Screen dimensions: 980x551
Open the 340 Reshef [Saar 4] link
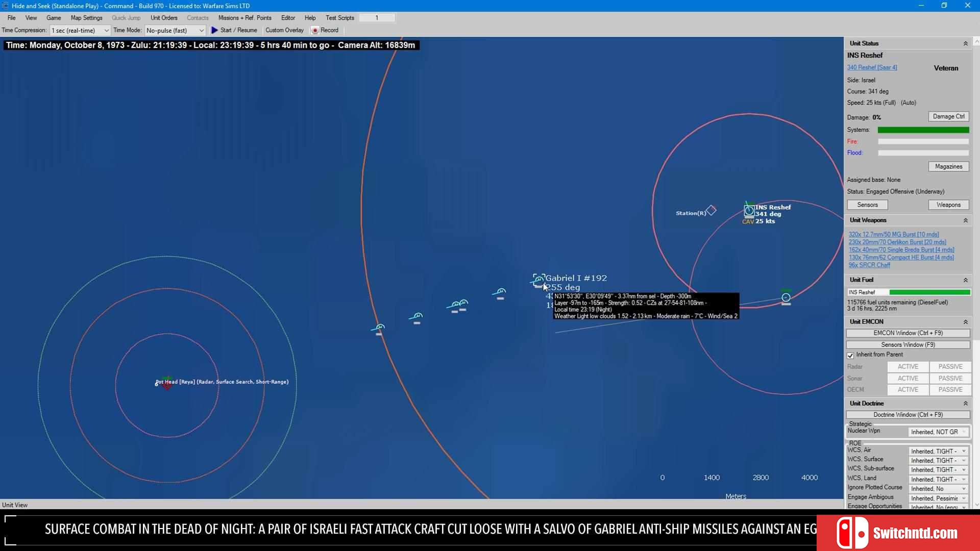(x=872, y=67)
